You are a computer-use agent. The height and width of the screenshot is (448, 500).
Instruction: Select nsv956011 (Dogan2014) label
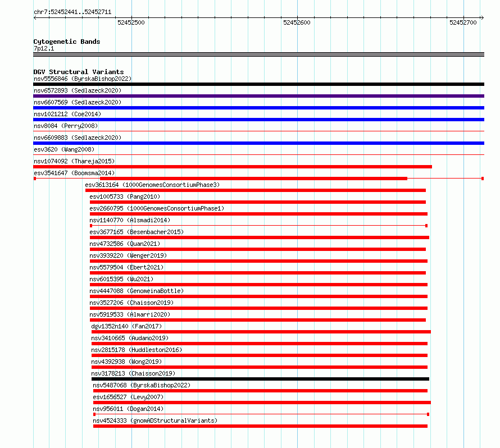pos(128,409)
